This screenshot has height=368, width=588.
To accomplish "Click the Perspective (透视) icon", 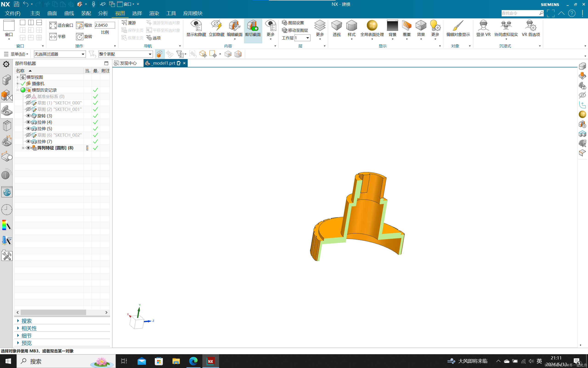I will click(x=336, y=25).
